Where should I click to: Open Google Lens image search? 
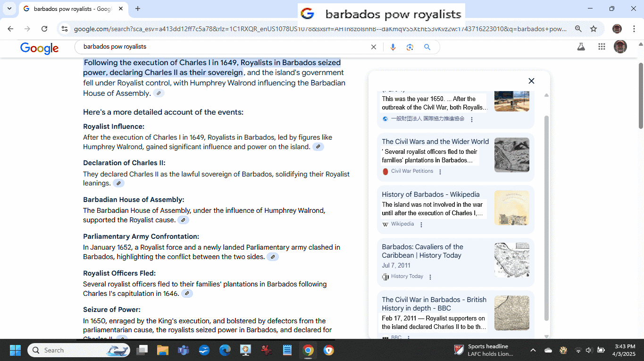coord(410,47)
